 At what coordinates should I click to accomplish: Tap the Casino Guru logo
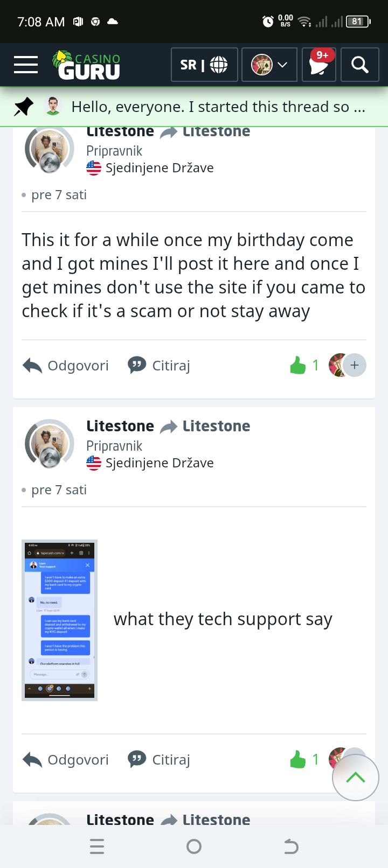click(87, 65)
